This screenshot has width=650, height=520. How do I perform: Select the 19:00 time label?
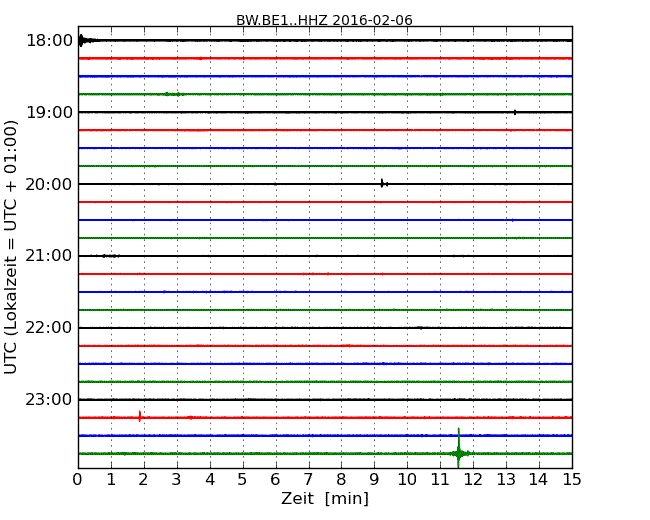[49, 112]
